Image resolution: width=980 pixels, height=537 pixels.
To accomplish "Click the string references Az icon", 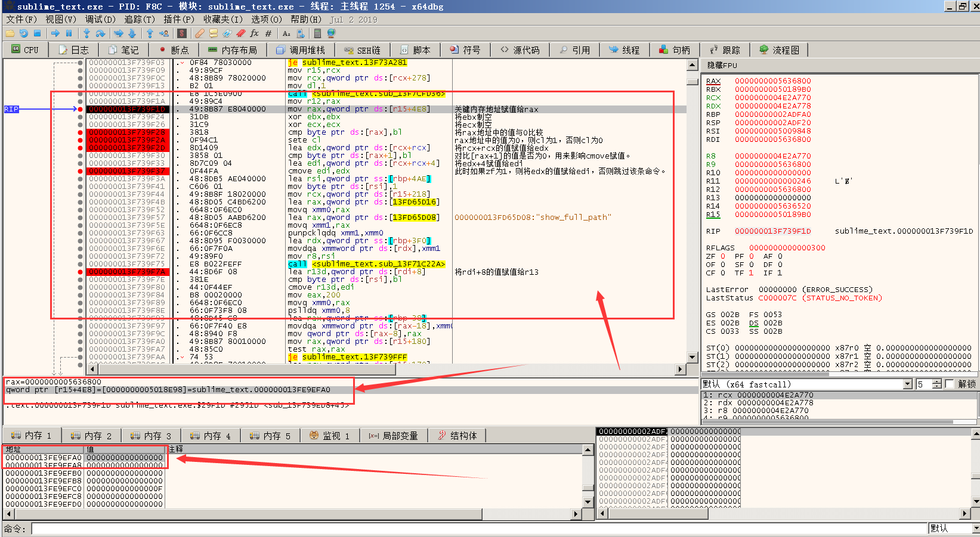I will click(x=286, y=33).
